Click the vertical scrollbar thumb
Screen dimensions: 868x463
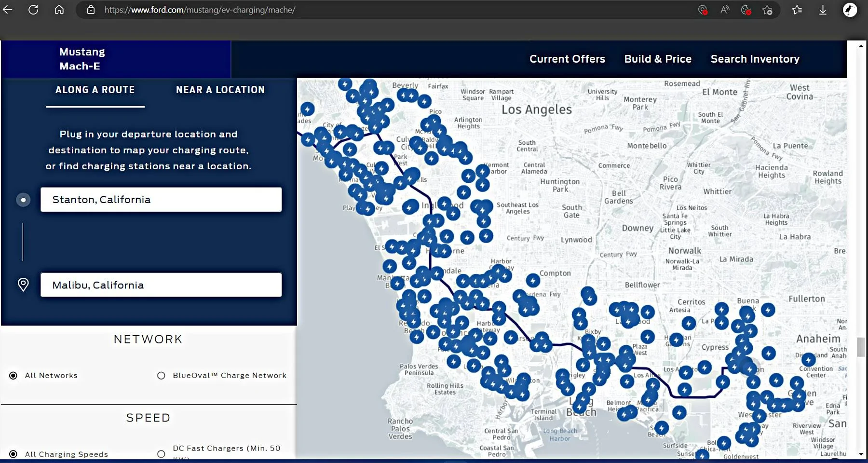(861, 347)
